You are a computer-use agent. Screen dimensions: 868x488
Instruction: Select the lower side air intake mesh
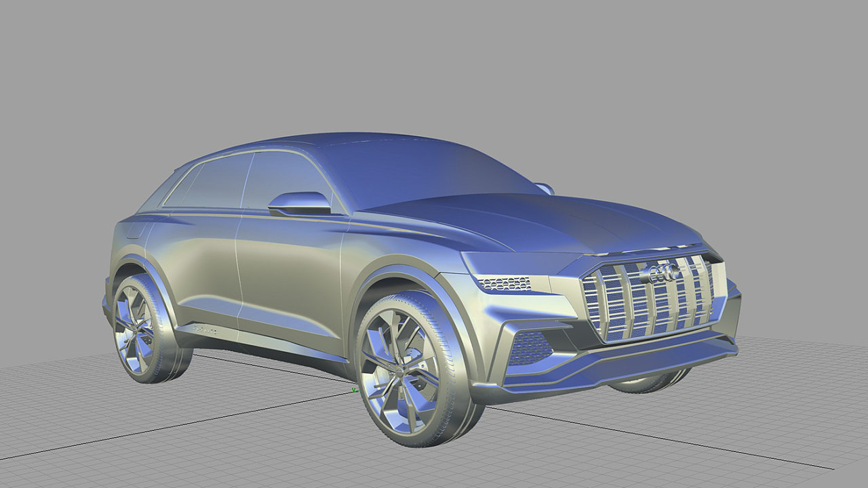530,347
